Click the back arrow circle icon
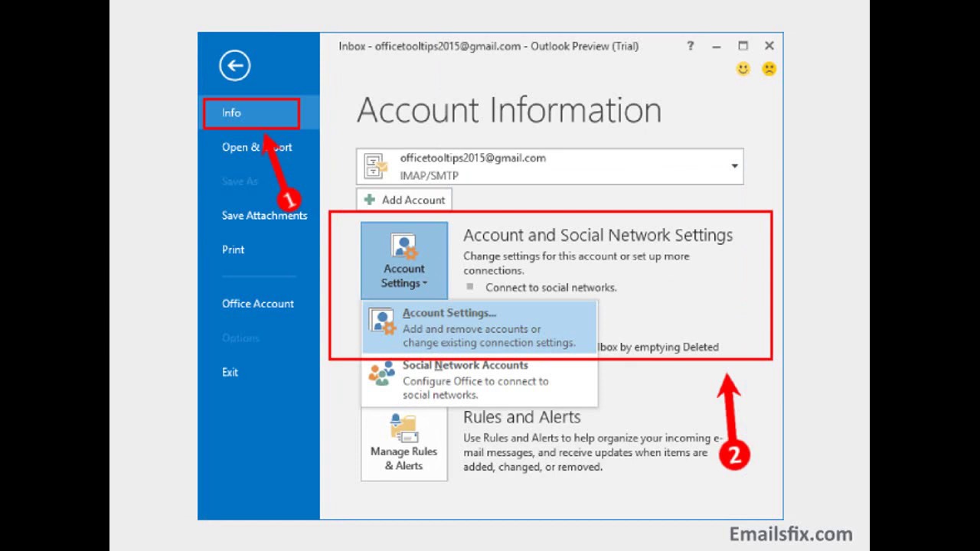 234,65
